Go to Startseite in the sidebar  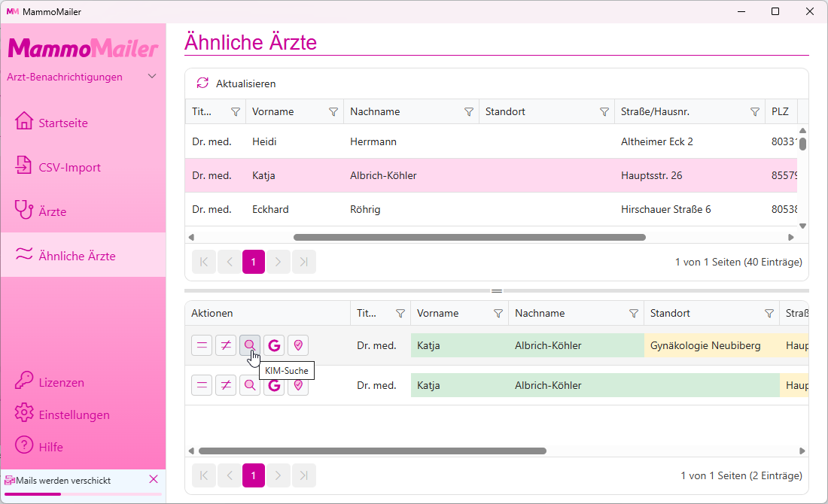coord(83,123)
